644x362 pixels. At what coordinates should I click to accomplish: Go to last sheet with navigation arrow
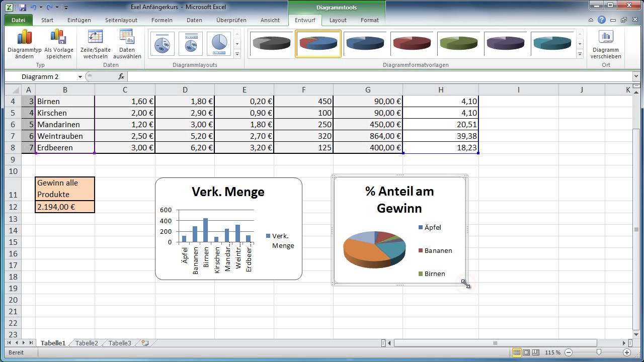(x=31, y=343)
